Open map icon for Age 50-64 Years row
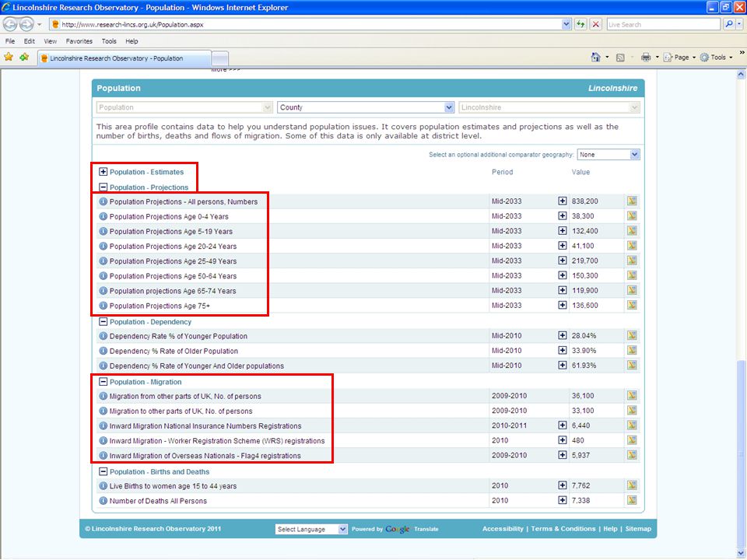 coord(632,275)
